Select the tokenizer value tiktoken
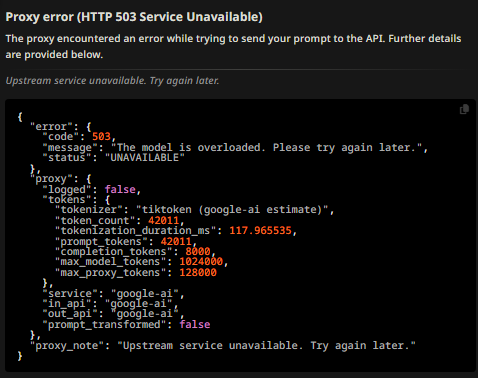Image resolution: width=478 pixels, height=378 pixels. (x=232, y=209)
